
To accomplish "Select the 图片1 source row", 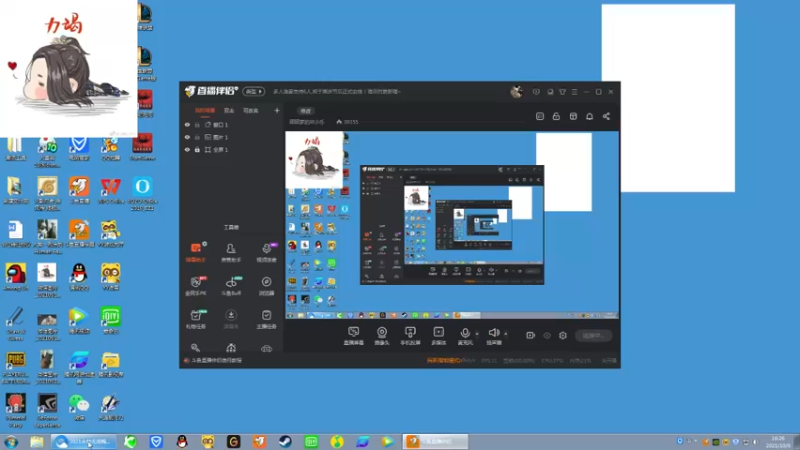I will pyautogui.click(x=232, y=137).
